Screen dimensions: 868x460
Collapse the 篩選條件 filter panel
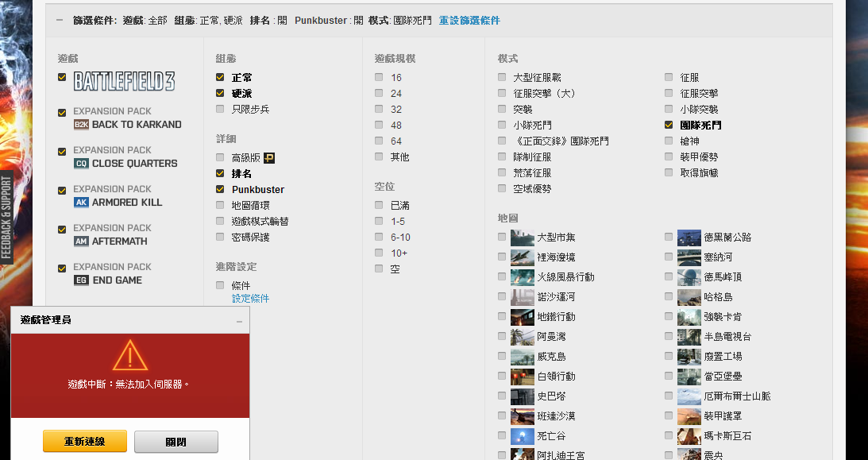60,21
